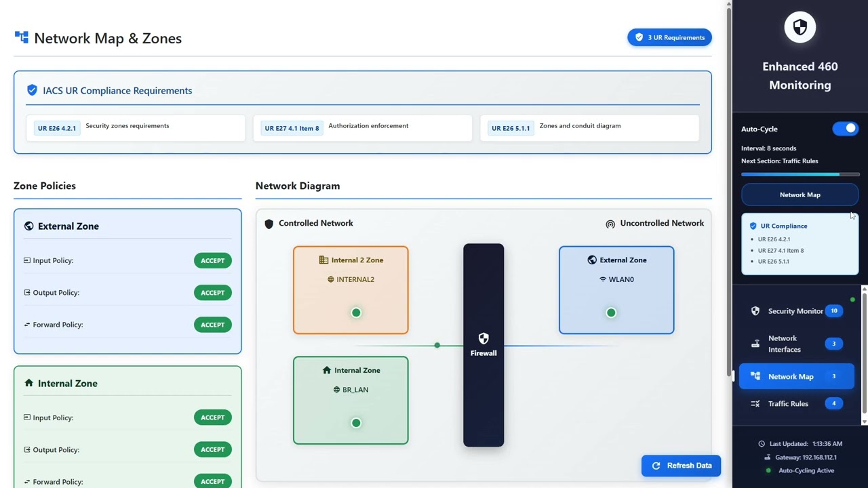Click the Internal Zone Output Policy icon
This screenshot has height=488, width=868.
coord(27,449)
